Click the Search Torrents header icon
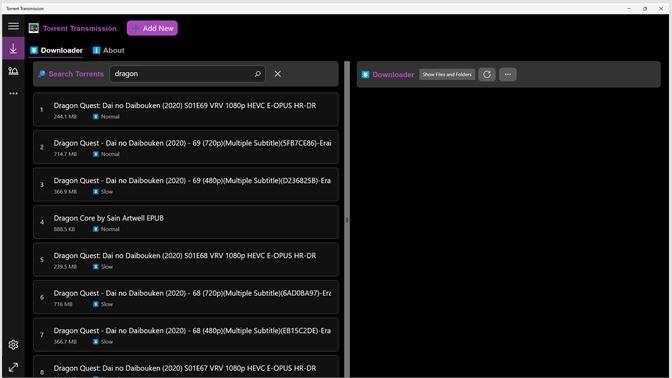 (42, 74)
